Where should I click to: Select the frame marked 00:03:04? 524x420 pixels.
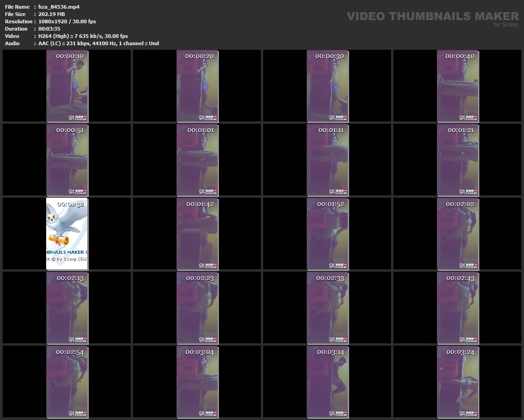[197, 381]
